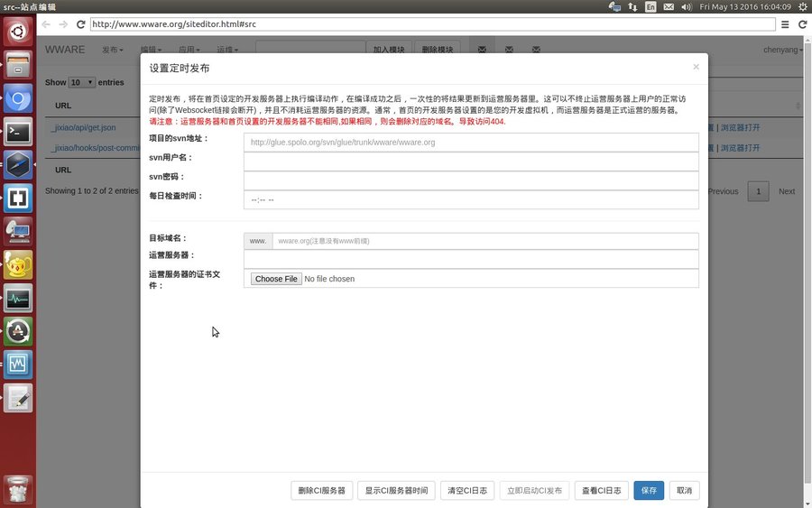
Task: Click the 删除模块 button in navbar
Action: (x=438, y=50)
